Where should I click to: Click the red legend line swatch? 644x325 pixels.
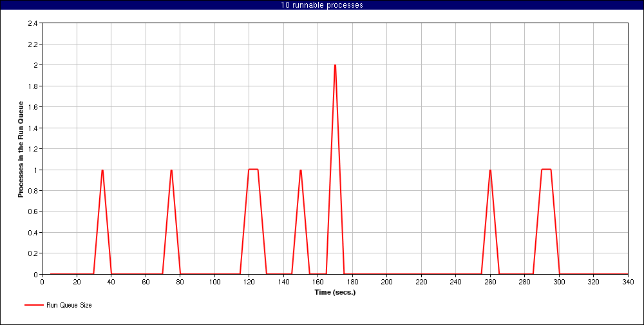click(34, 305)
